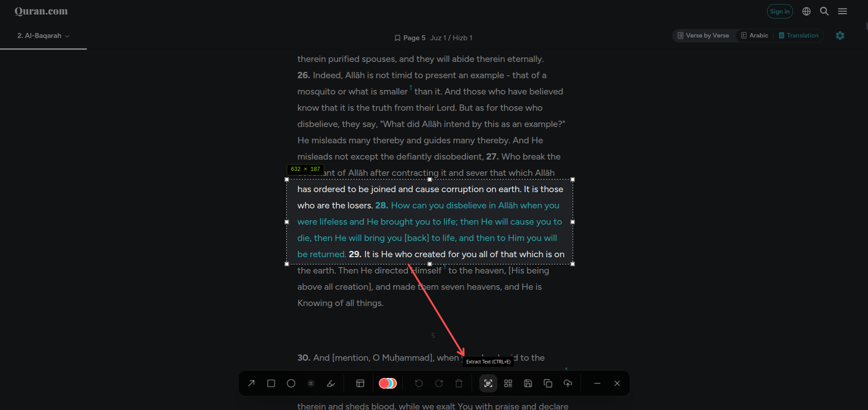The height and width of the screenshot is (410, 868).
Task: Click the Sign in button
Action: pos(780,11)
